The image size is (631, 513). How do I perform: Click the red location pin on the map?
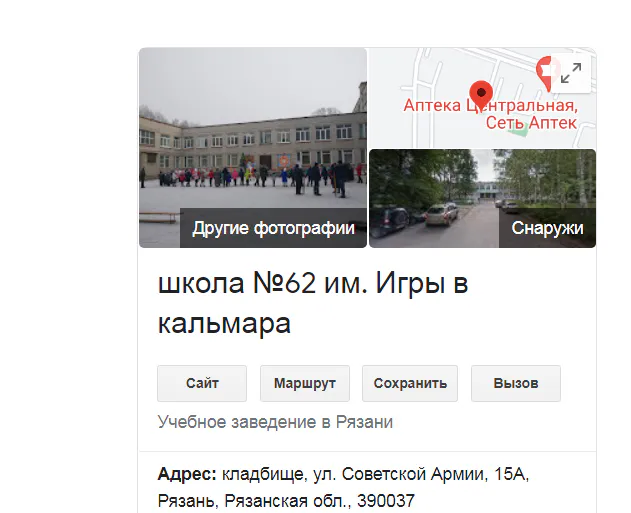tap(481, 95)
